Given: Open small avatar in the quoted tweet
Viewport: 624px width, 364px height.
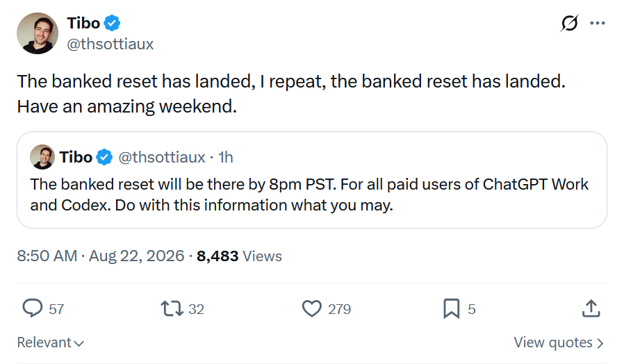Looking at the screenshot, I should [x=42, y=157].
